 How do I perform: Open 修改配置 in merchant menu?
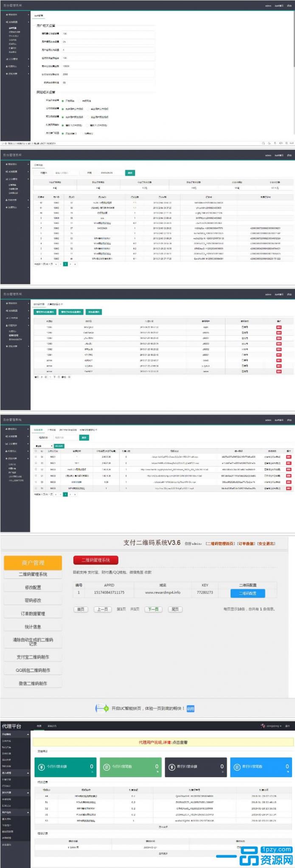(x=33, y=587)
